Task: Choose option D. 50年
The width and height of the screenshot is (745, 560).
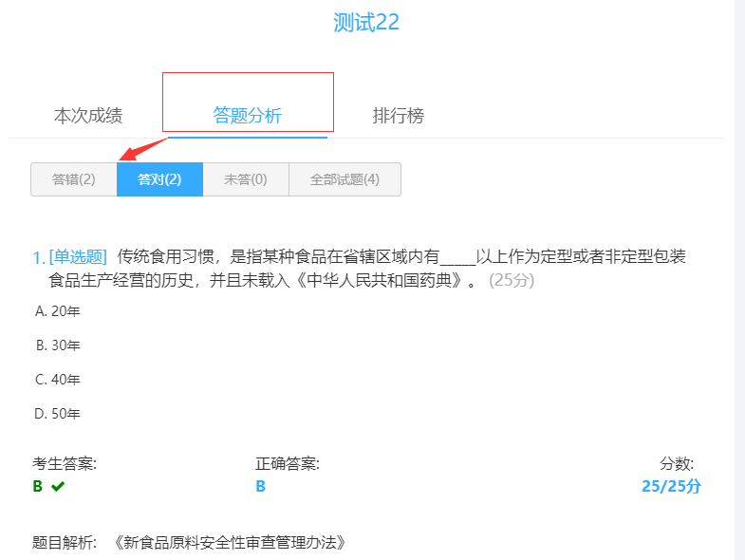Action: click(58, 414)
